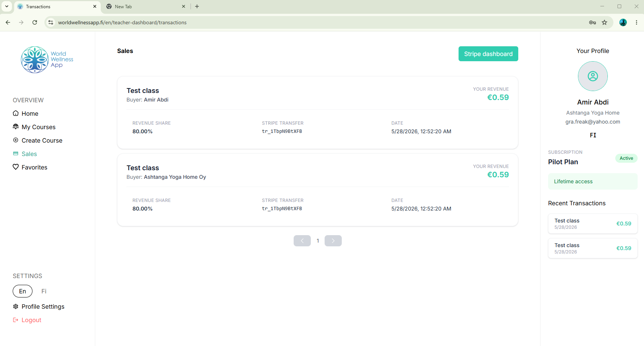Open the Chrome profile avatar
This screenshot has width=644, height=346.
(x=623, y=22)
